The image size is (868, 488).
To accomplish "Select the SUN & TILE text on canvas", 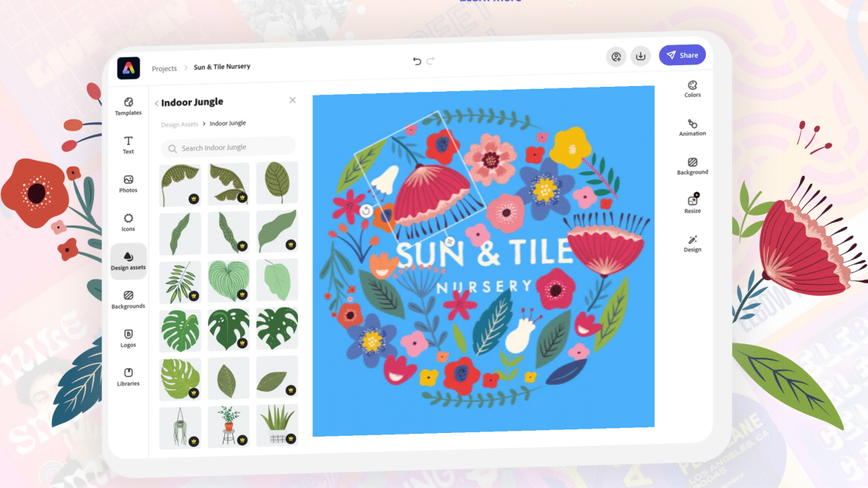I will pyautogui.click(x=485, y=254).
